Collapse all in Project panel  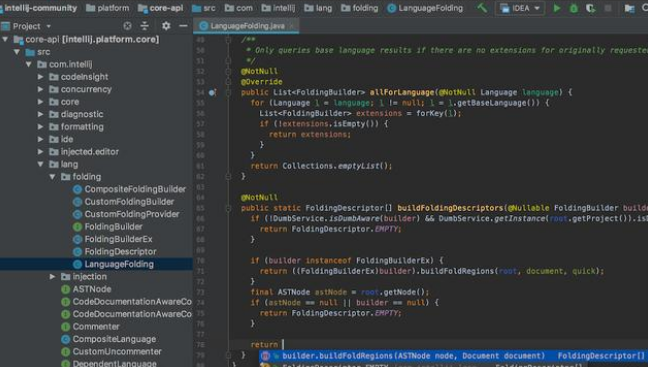click(144, 26)
